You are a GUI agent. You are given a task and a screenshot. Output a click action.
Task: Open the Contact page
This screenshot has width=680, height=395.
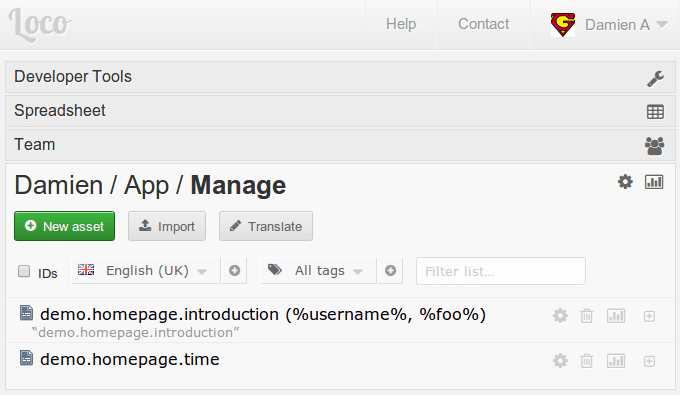484,24
